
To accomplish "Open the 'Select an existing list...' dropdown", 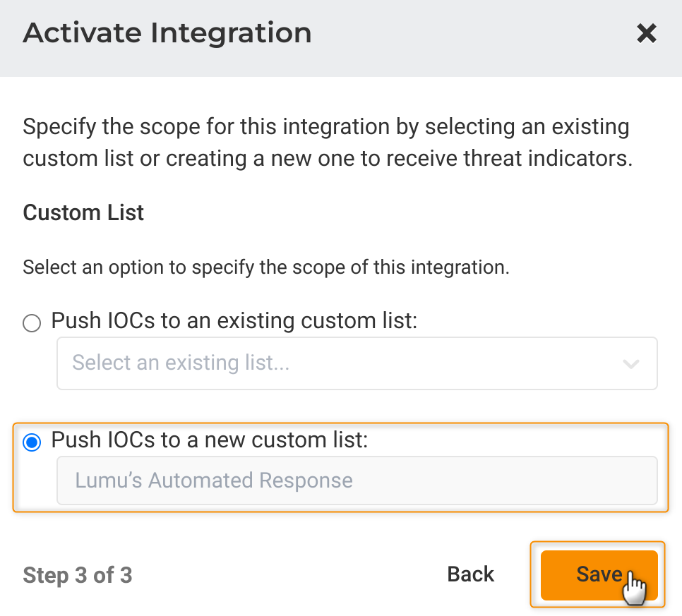I will tap(357, 363).
